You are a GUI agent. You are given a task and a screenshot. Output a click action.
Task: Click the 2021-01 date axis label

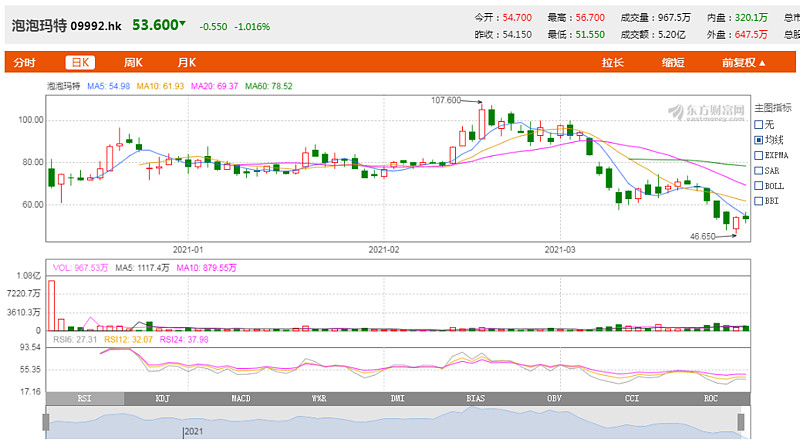click(188, 250)
